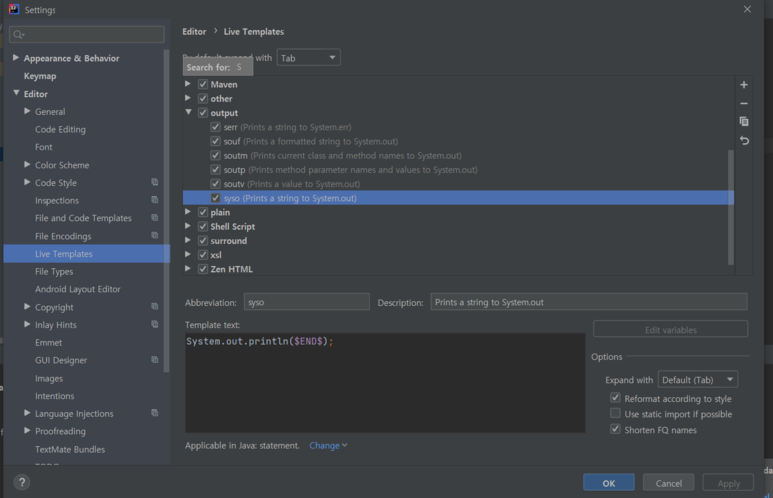Disable the serr template checkbox
This screenshot has width=773, height=498.
click(x=215, y=127)
